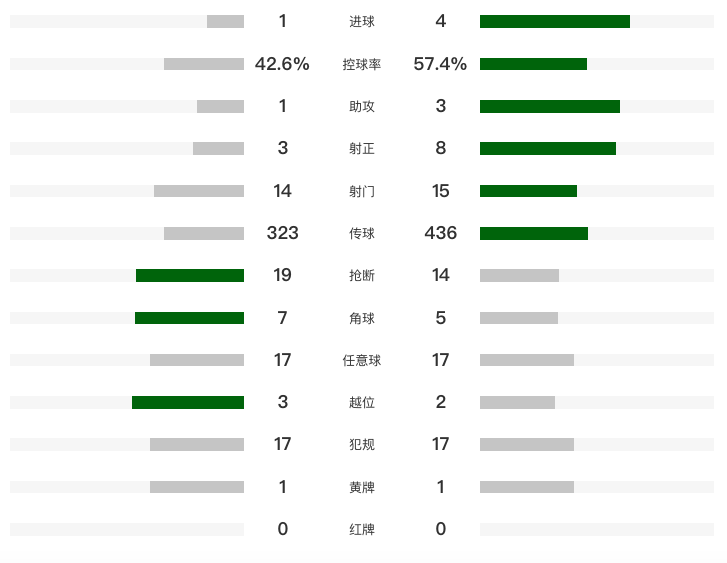This screenshot has width=727, height=563.
Task: Click the 黄牌 stat label
Action: pyautogui.click(x=362, y=487)
